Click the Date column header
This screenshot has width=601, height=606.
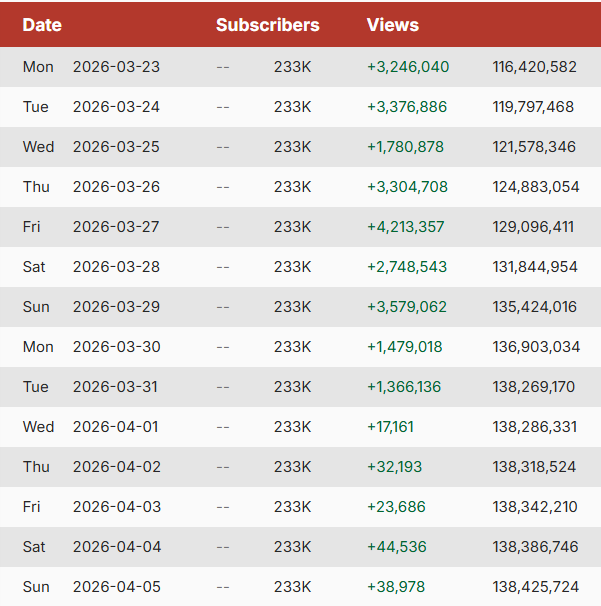tap(42, 25)
